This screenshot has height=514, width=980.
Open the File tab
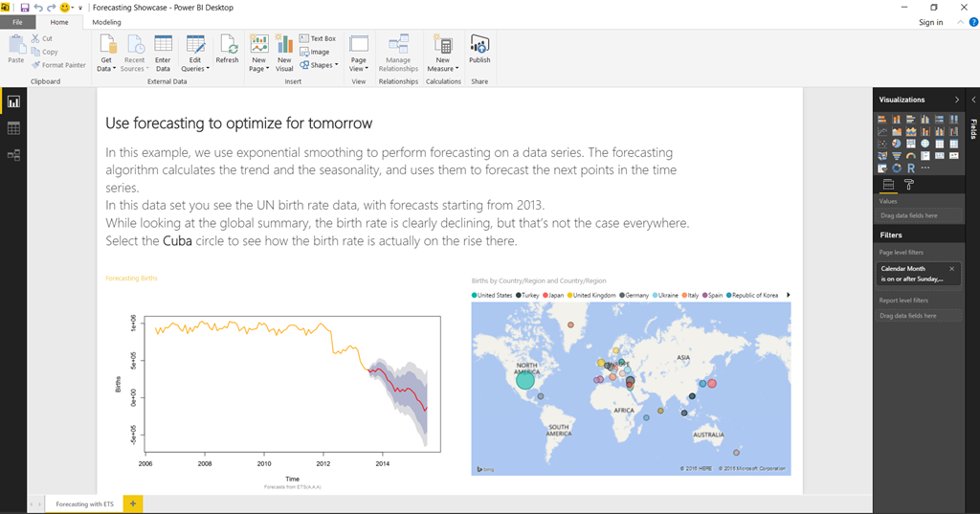pos(17,22)
